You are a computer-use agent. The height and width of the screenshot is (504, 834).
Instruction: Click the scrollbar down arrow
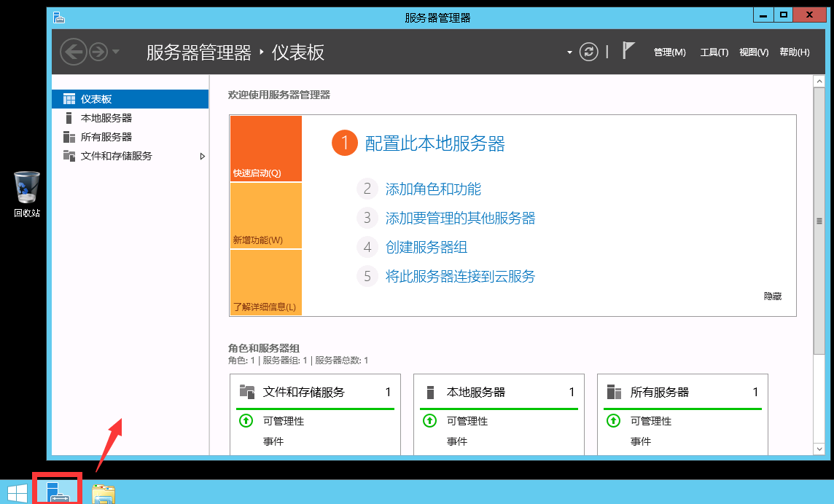(x=819, y=449)
